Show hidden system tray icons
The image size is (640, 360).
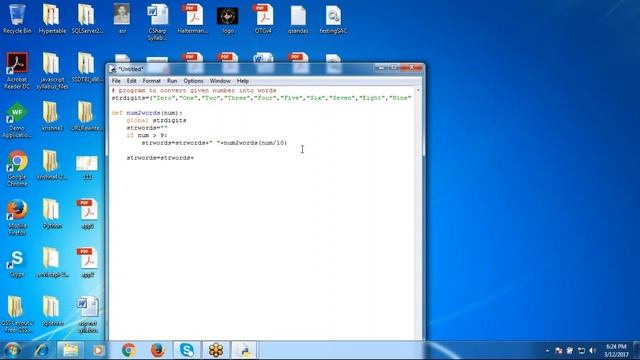coord(547,351)
